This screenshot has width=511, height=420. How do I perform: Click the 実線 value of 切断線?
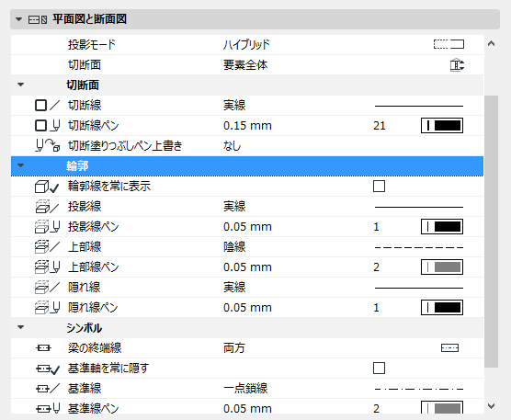pos(234,106)
